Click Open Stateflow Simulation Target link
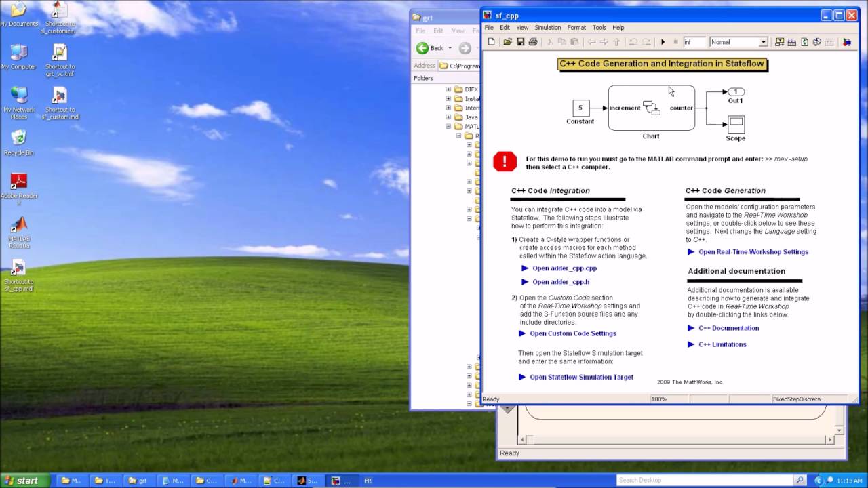The image size is (868, 488). (581, 377)
